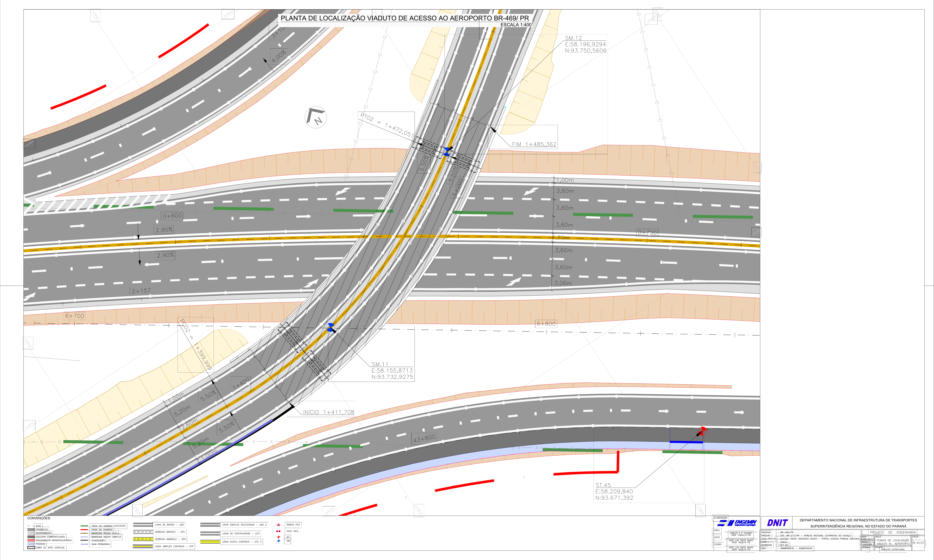
Task: Click station label '6+700'
Action: coord(75,316)
